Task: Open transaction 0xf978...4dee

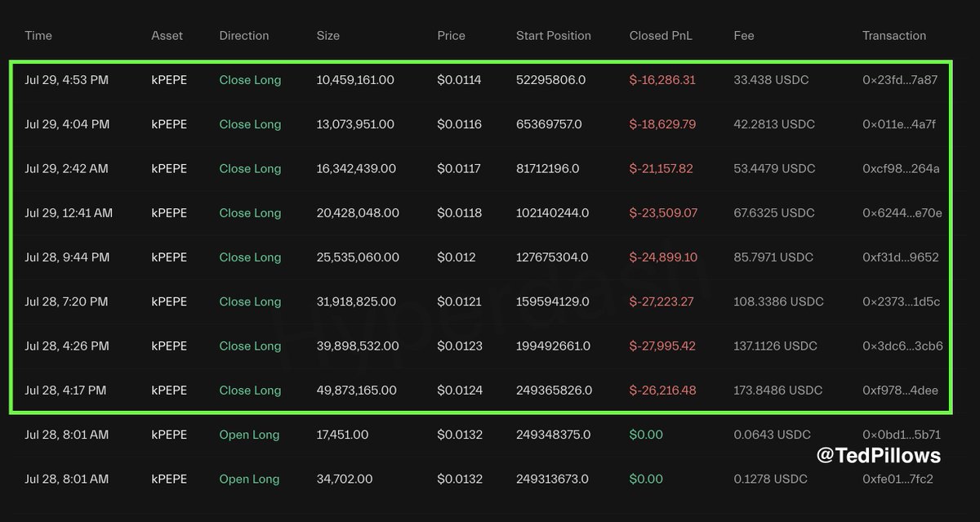Action: coord(901,390)
